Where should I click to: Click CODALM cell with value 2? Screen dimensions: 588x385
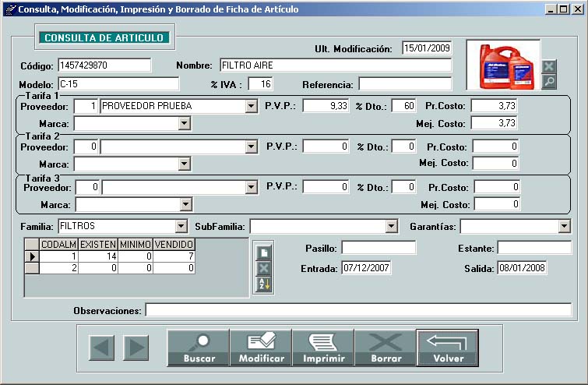pos(59,268)
